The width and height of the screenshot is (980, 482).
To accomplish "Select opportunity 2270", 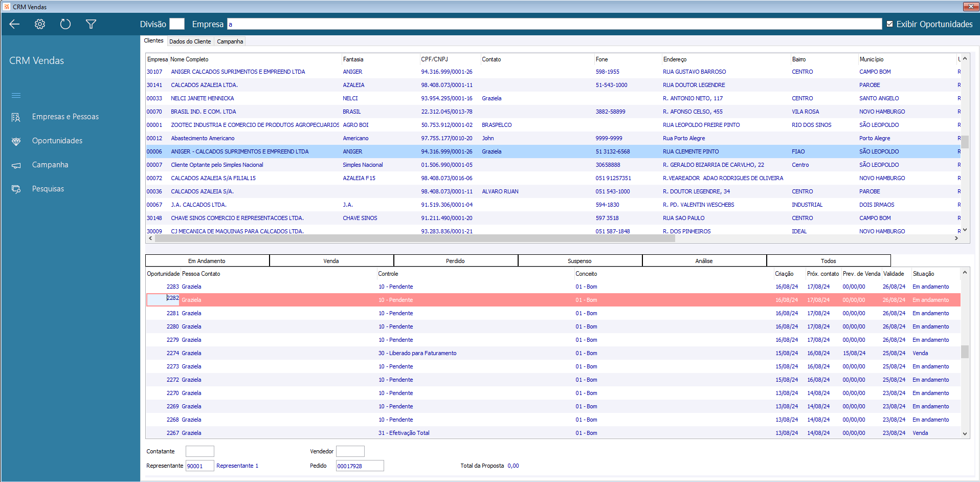I will coord(553,393).
